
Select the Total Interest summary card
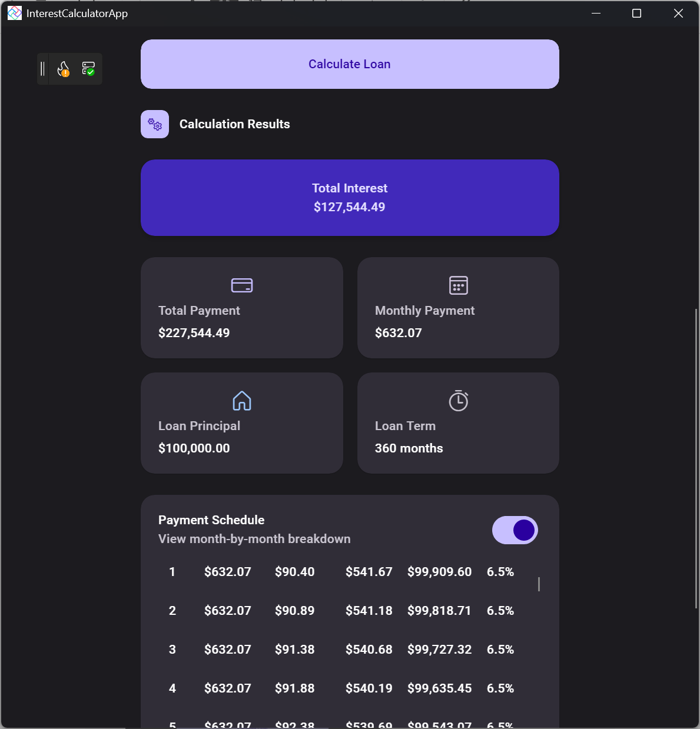350,198
